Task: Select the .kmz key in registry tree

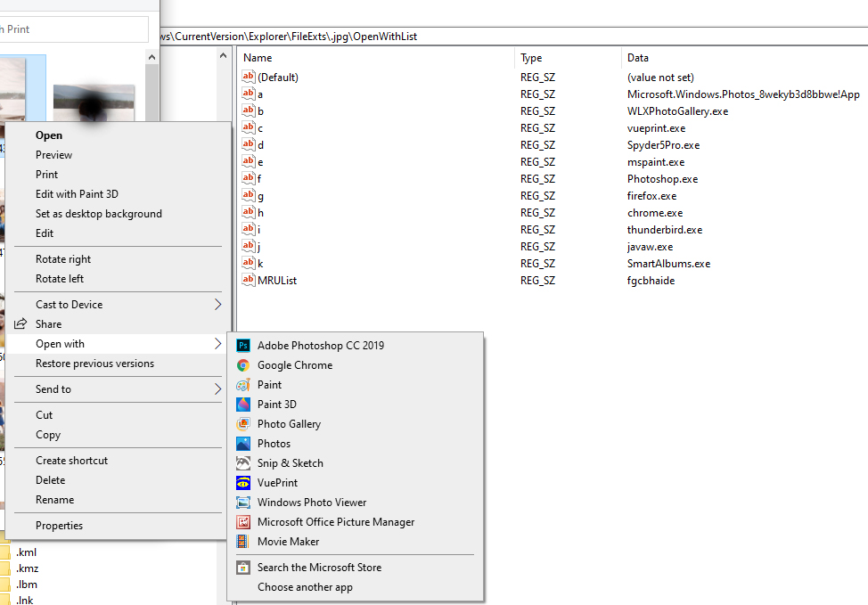Action: click(x=27, y=568)
